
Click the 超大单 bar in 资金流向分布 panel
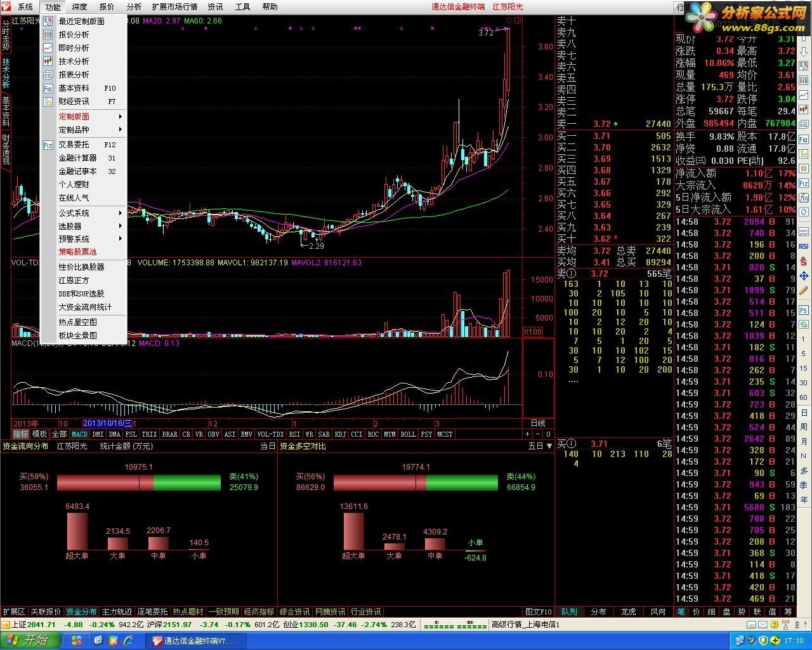click(77, 531)
